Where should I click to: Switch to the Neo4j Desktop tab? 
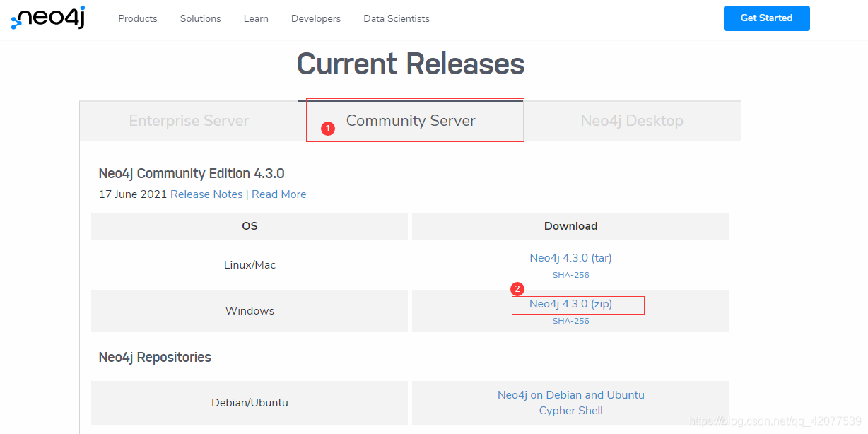[632, 121]
